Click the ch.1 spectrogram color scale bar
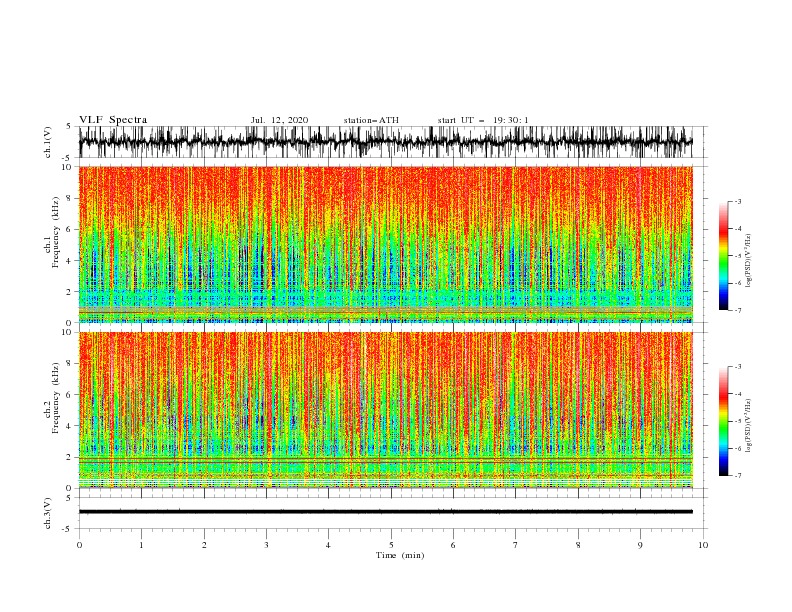 (723, 256)
